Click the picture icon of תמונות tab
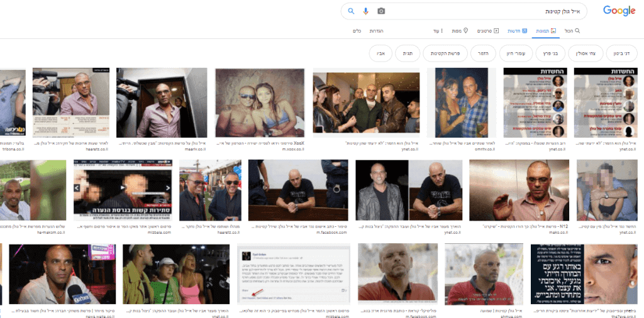The height and width of the screenshot is (318, 644). tap(553, 31)
